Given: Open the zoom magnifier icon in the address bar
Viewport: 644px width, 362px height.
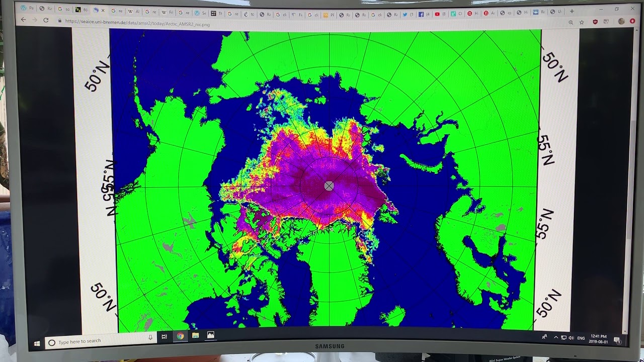Looking at the screenshot, I should [571, 22].
